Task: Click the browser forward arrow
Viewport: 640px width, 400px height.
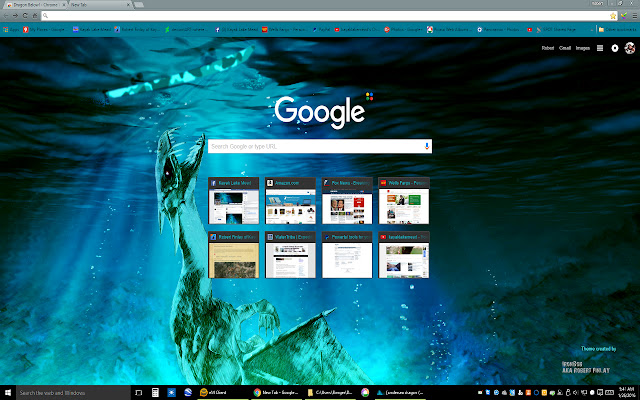Action: [x=15, y=16]
